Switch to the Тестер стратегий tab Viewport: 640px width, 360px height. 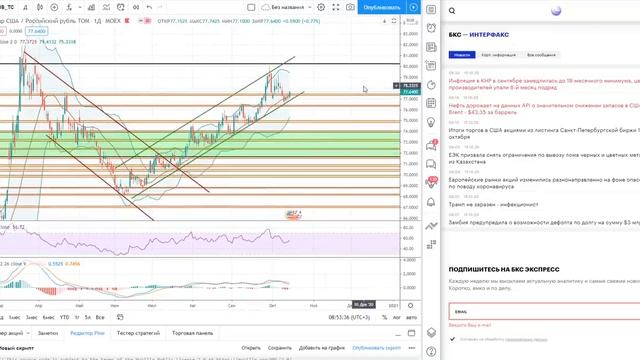pyautogui.click(x=138, y=333)
